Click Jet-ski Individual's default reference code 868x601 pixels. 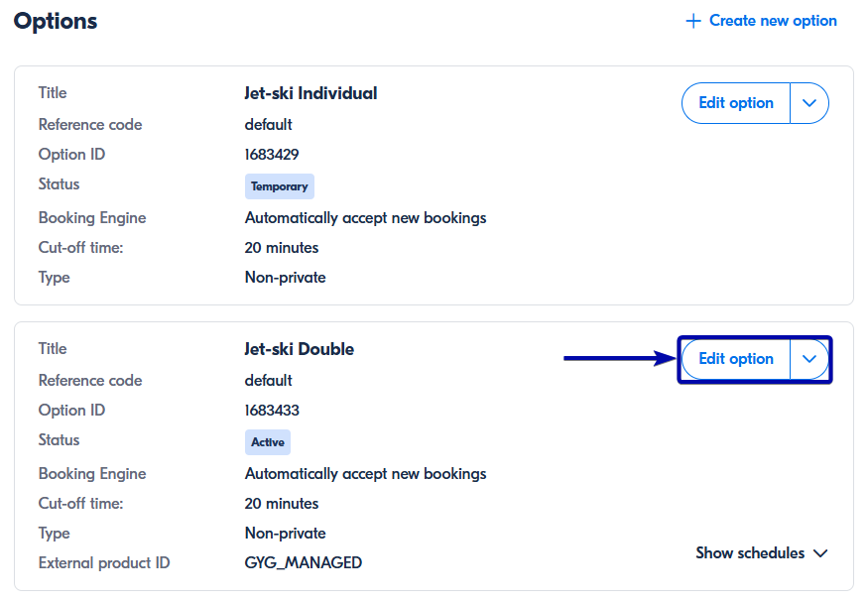pos(268,125)
